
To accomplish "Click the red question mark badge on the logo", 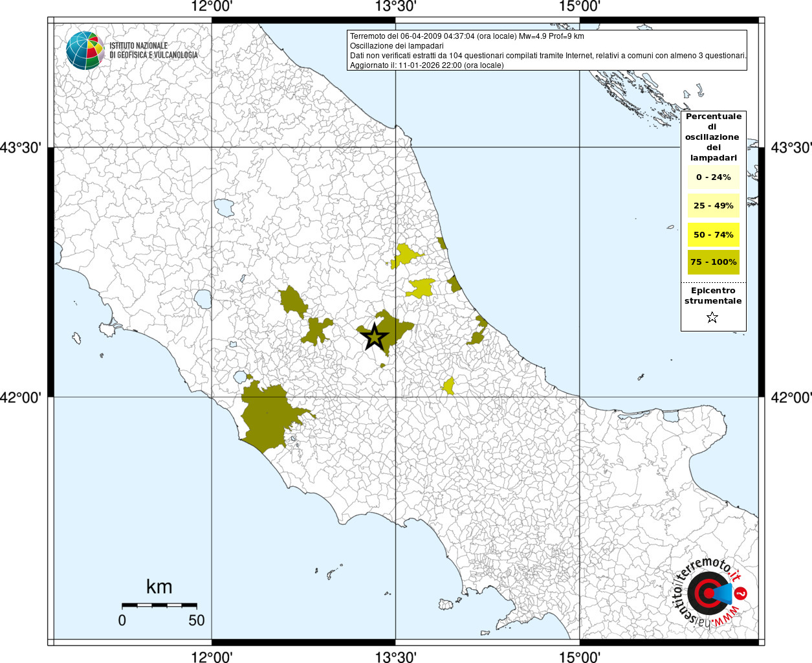I will (741, 593).
